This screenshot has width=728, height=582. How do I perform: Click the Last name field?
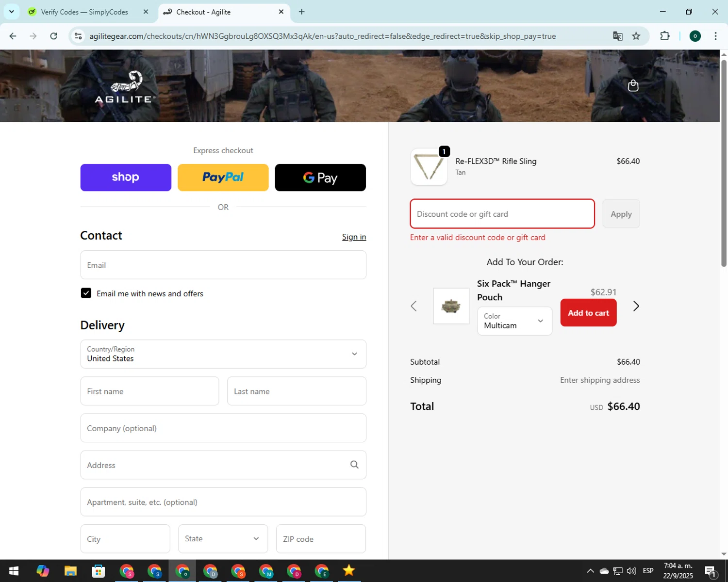pyautogui.click(x=297, y=391)
